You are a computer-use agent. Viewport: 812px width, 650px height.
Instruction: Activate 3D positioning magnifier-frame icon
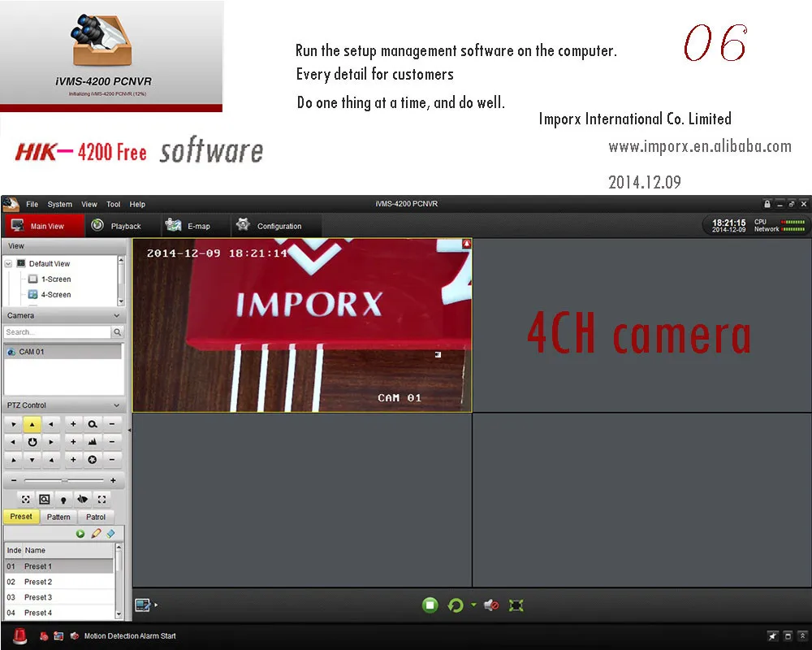coord(45,499)
